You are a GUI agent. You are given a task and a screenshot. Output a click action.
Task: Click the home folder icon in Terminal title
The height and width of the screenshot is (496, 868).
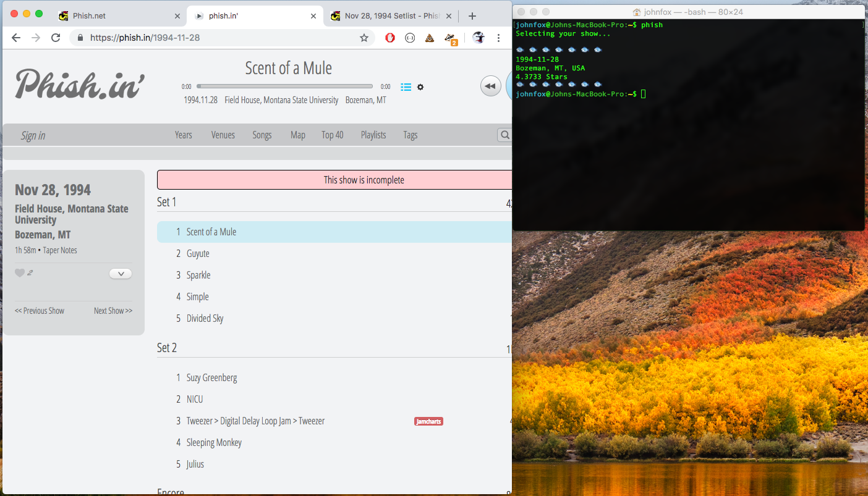pyautogui.click(x=637, y=12)
